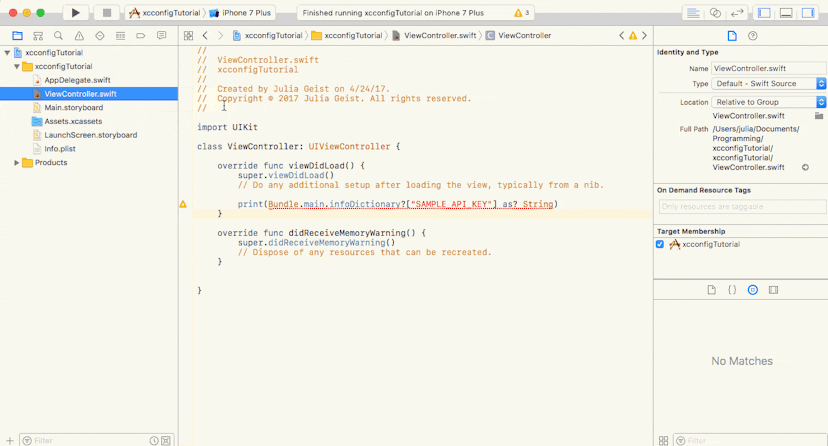Switch to the Assistant editor
The width and height of the screenshot is (828, 446).
coord(715,13)
